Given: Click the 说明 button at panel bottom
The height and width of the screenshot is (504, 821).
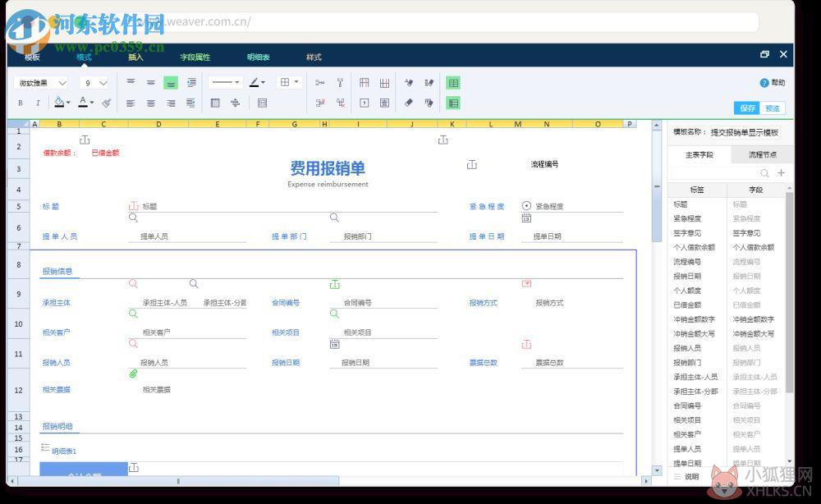Looking at the screenshot, I should [x=686, y=477].
